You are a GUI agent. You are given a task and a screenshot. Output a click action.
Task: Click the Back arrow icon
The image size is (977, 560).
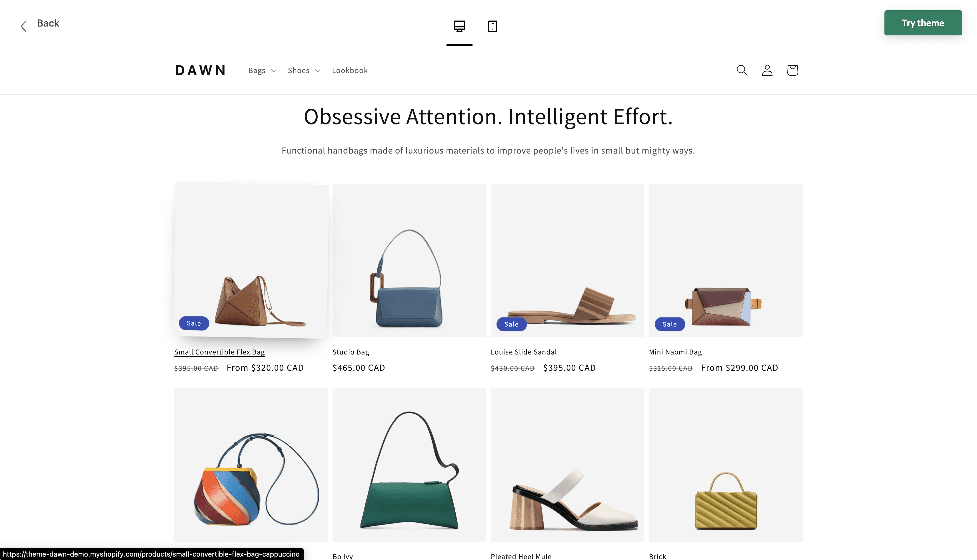[x=23, y=26]
